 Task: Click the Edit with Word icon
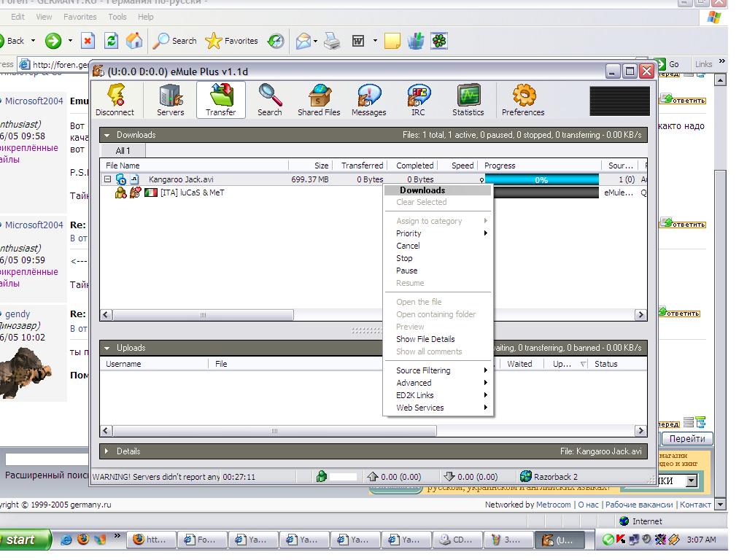[358, 42]
